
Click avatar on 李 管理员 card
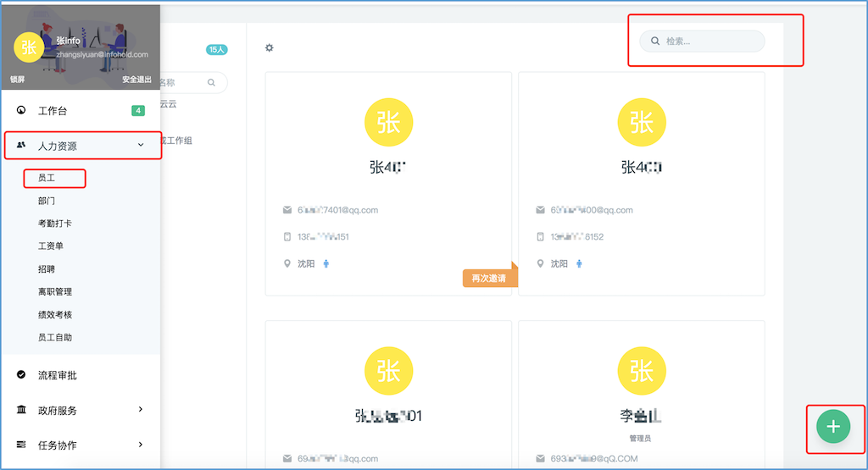[642, 371]
